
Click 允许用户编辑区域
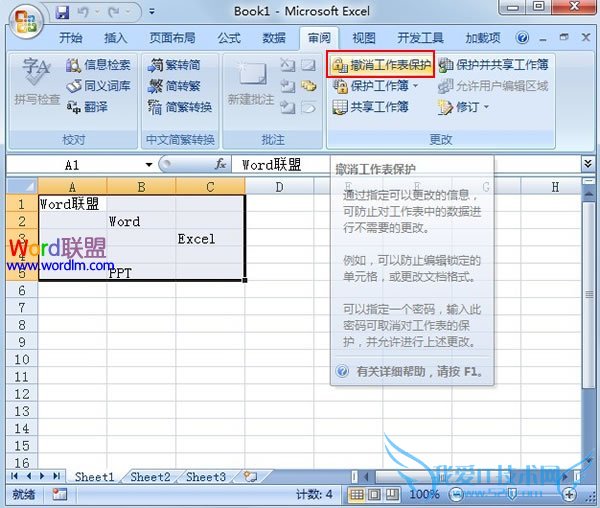pyautogui.click(x=493, y=86)
